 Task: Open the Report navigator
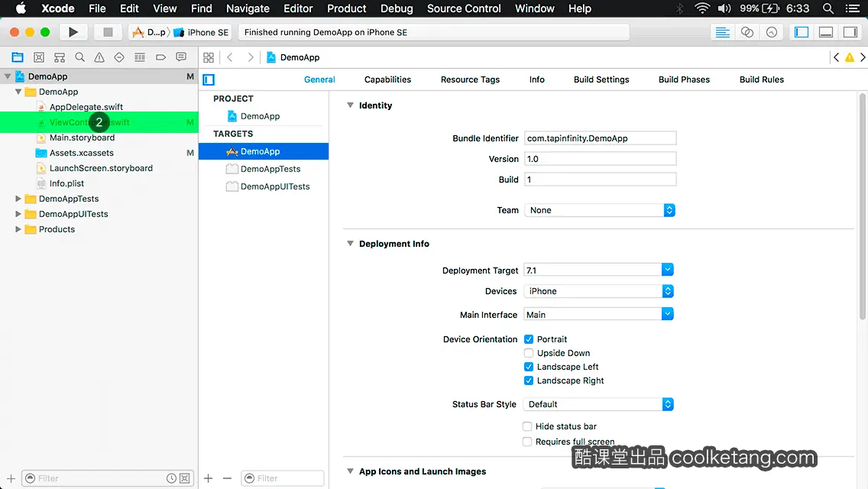point(181,57)
